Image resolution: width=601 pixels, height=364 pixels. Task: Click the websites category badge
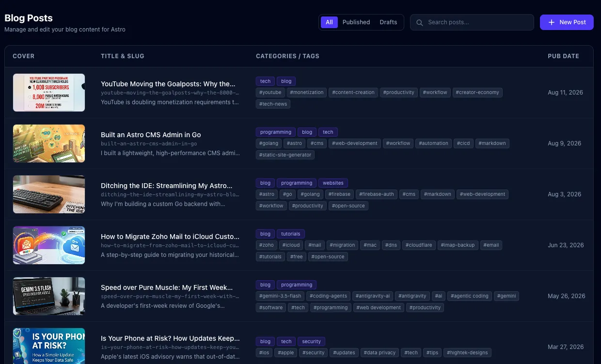(x=333, y=183)
